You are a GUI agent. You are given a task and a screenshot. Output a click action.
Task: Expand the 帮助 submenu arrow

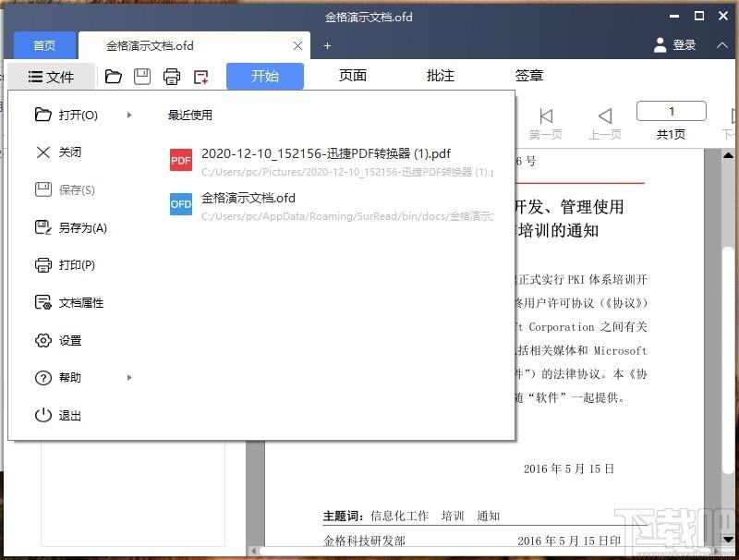(129, 378)
